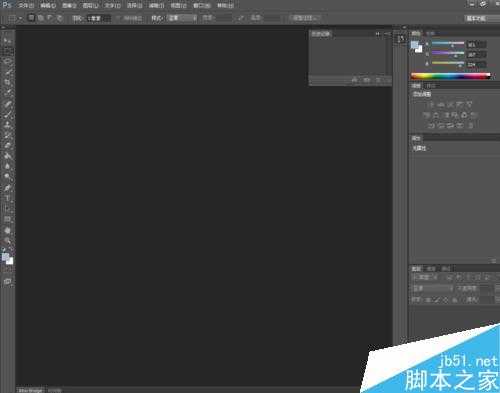Open the Image menu

tap(69, 6)
